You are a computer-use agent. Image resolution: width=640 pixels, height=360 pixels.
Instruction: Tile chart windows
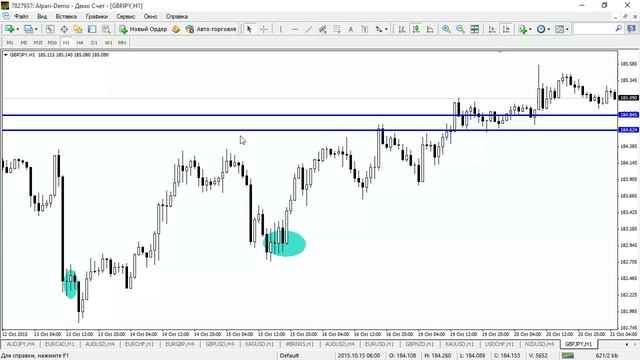point(474,29)
